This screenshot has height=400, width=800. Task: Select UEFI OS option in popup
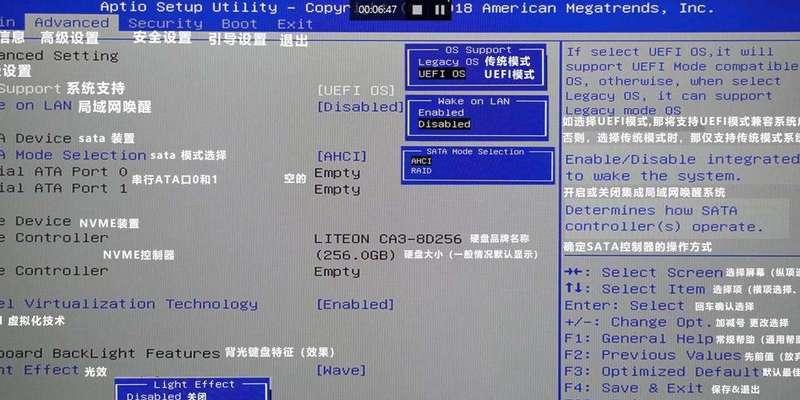click(x=441, y=74)
